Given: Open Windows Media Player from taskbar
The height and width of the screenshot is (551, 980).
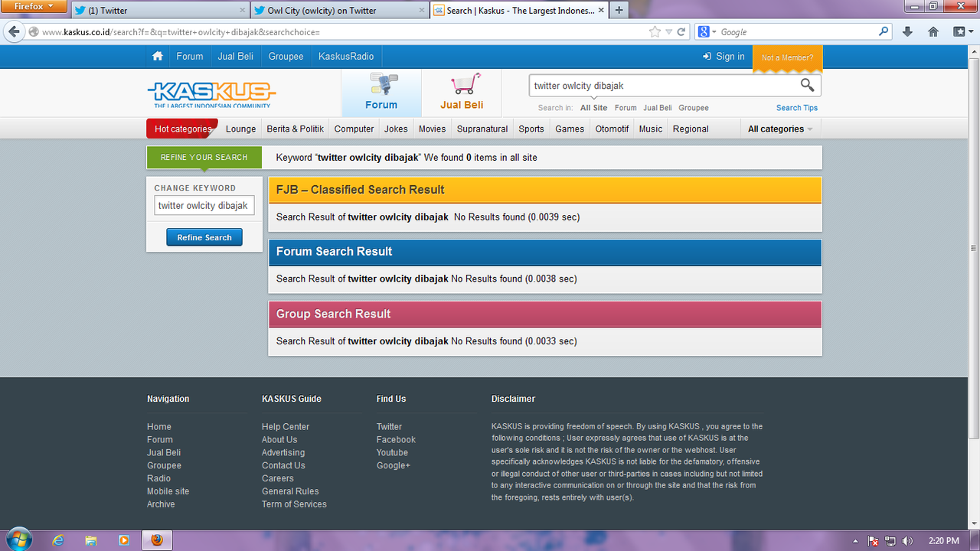Looking at the screenshot, I should (124, 540).
